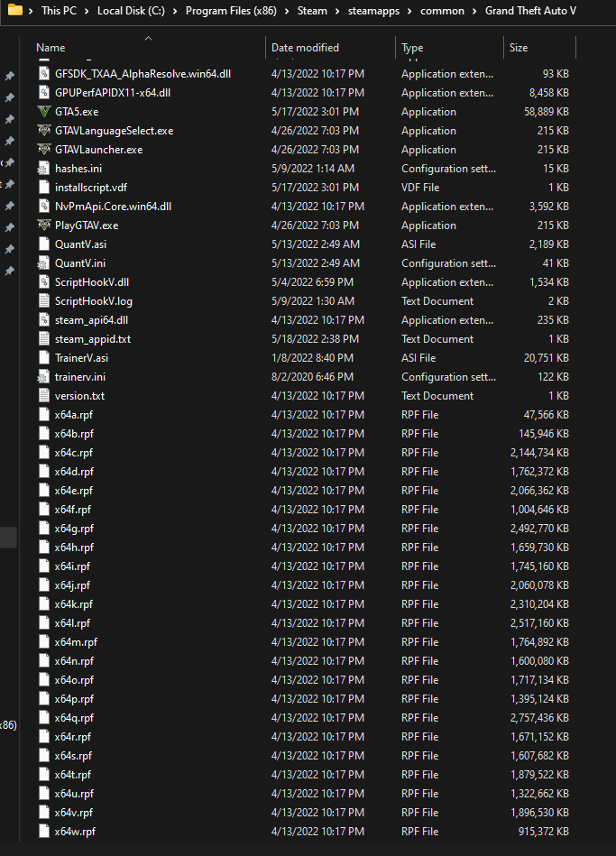The width and height of the screenshot is (616, 856).
Task: Click the ScriptHookV.log text document icon
Action: pos(44,300)
